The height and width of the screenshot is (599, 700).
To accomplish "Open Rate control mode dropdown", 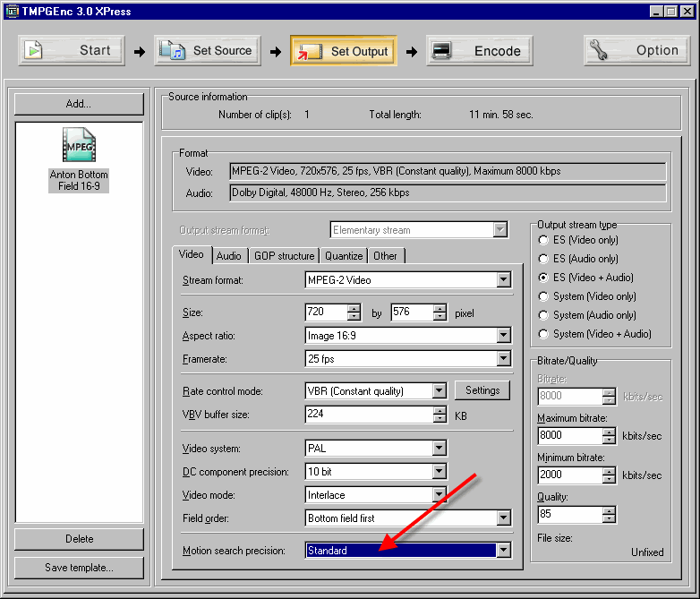I will [440, 391].
